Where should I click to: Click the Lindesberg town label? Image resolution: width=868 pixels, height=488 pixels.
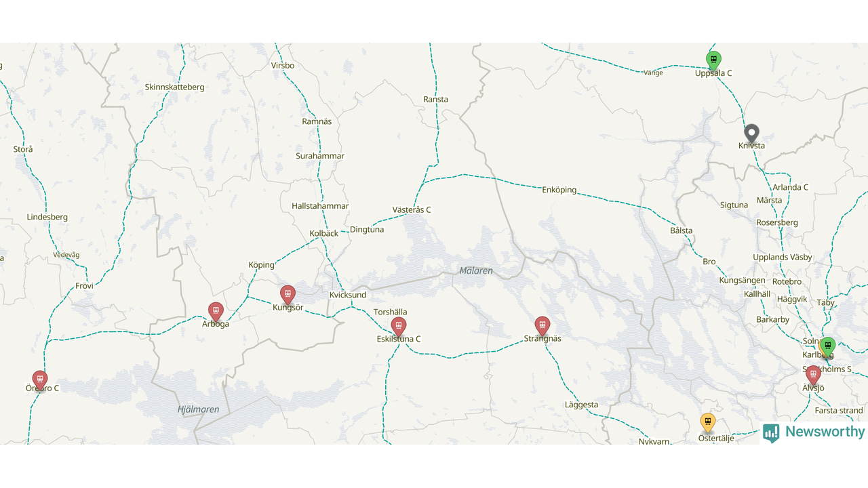coord(47,218)
